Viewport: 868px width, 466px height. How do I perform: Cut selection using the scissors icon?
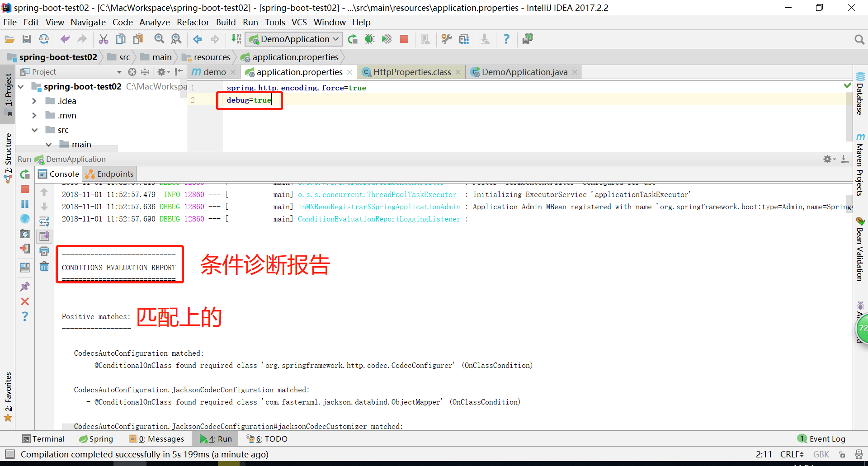pyautogui.click(x=104, y=39)
